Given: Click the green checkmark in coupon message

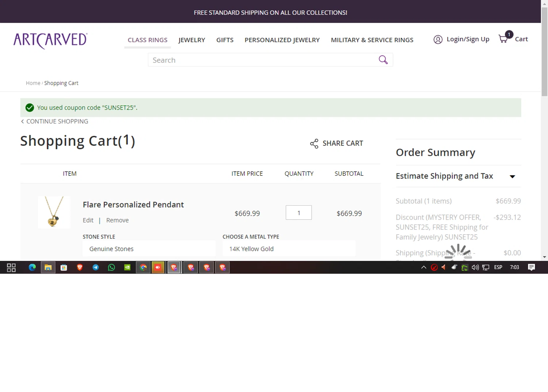Looking at the screenshot, I should [x=30, y=108].
